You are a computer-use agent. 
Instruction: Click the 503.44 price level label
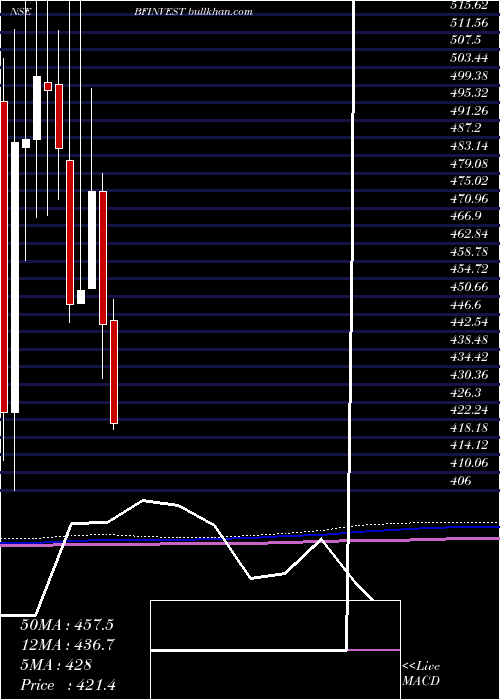pos(469,58)
